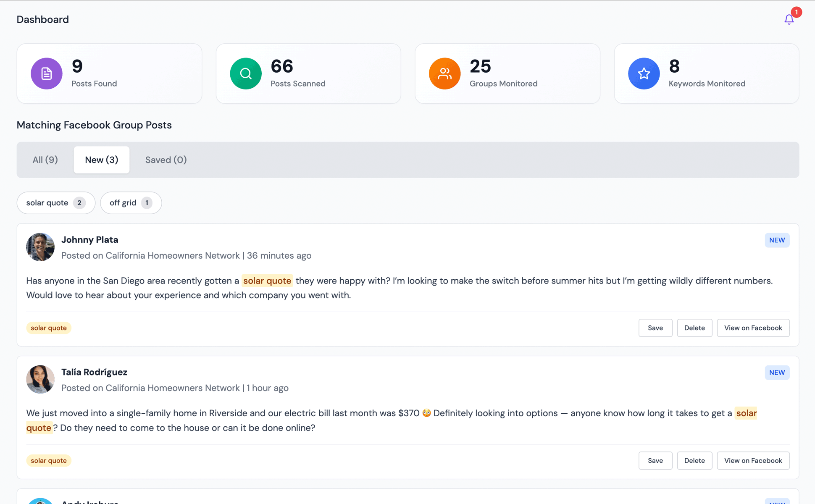
Task: Click the Johnny Plata author name
Action: 90,240
